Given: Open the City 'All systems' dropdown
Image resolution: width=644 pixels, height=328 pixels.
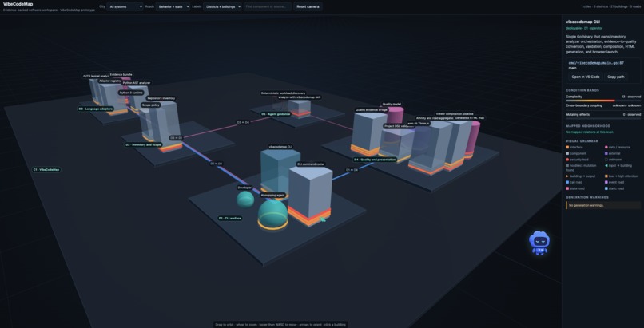Looking at the screenshot, I should [x=125, y=6].
